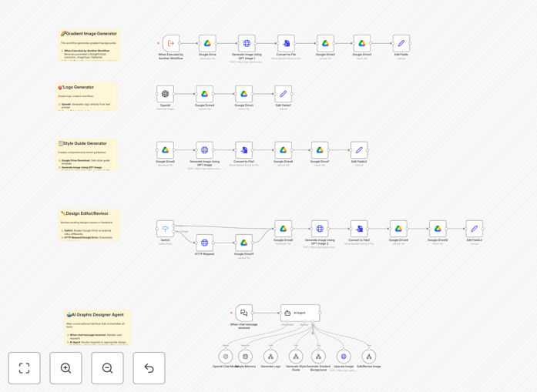The height and width of the screenshot is (392, 537).
Task: Reset the canvas zoom
Action: point(149,368)
